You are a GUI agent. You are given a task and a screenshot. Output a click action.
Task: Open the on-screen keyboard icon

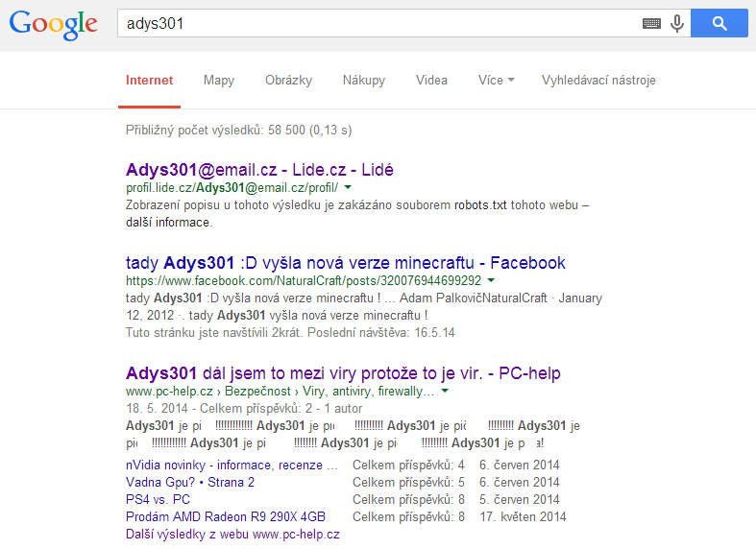(651, 24)
